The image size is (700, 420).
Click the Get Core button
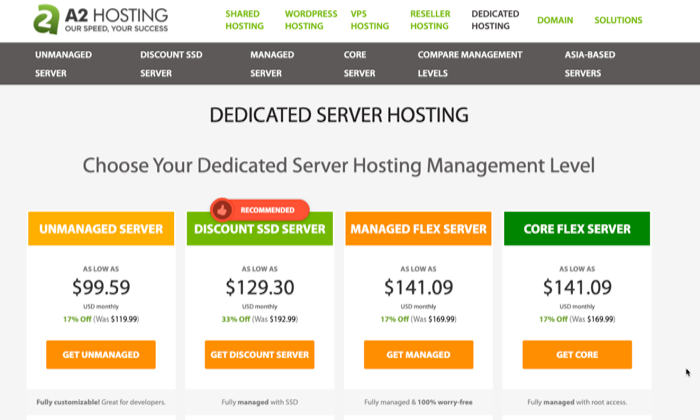point(577,355)
